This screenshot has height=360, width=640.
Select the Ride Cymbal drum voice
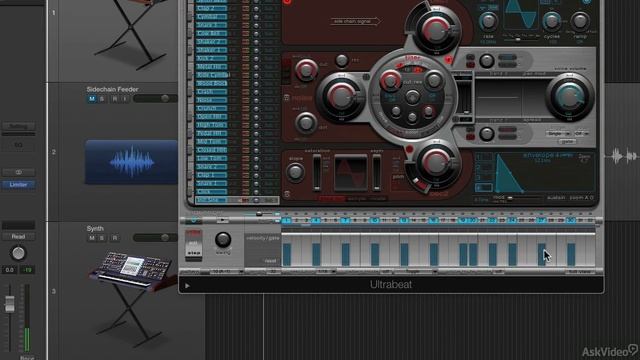coord(211,75)
